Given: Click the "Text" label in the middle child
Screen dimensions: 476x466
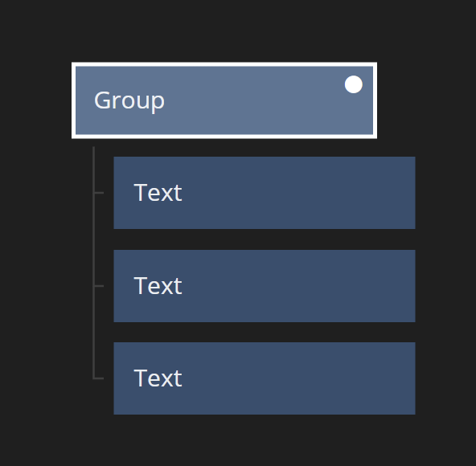Looking at the screenshot, I should point(158,286).
